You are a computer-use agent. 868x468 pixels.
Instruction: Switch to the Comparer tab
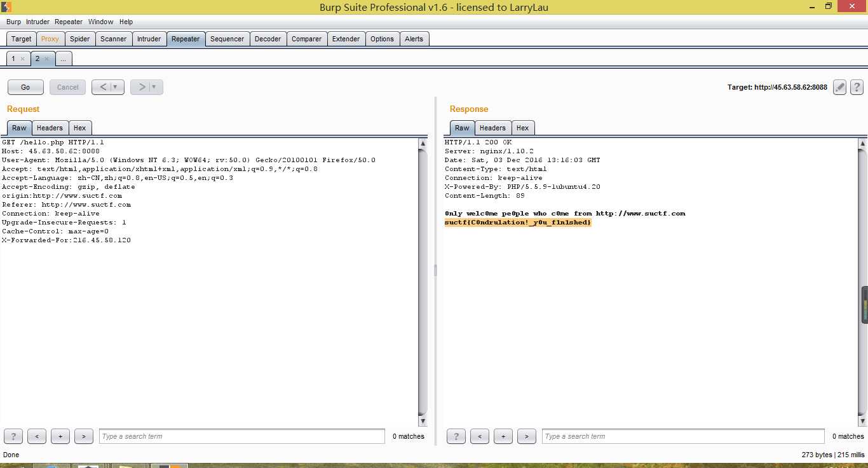click(x=307, y=39)
